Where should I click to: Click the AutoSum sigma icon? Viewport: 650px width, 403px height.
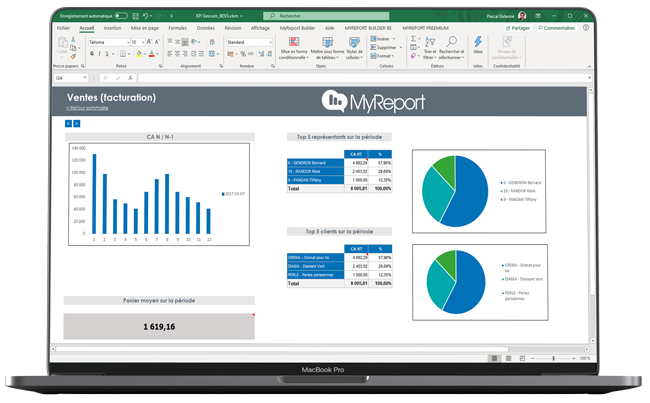(x=415, y=39)
